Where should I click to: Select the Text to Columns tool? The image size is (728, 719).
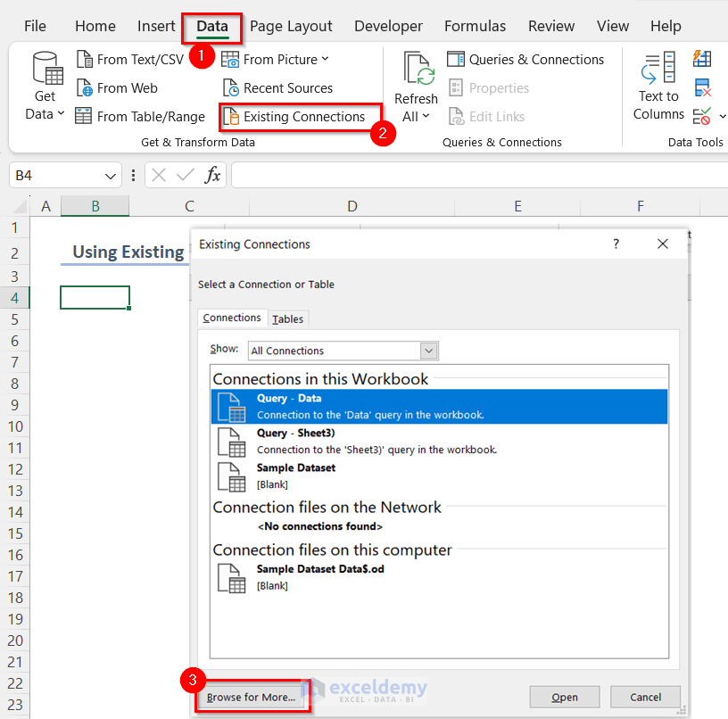(x=658, y=87)
